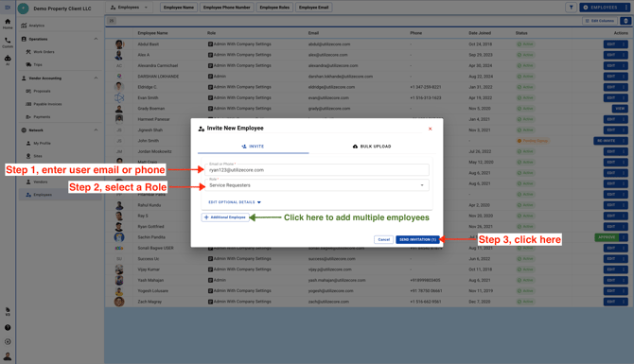
Task: Click the Date Joined column header
Action: (x=480, y=33)
